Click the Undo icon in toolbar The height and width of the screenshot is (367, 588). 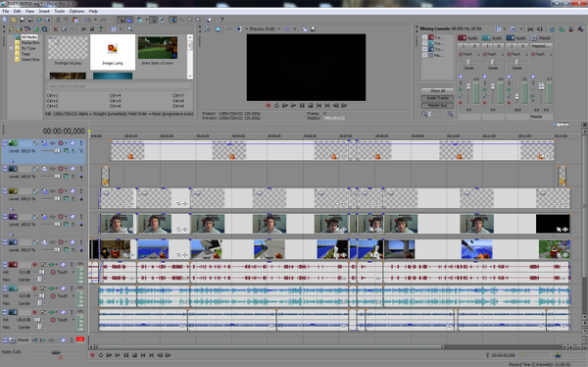pyautogui.click(x=88, y=20)
